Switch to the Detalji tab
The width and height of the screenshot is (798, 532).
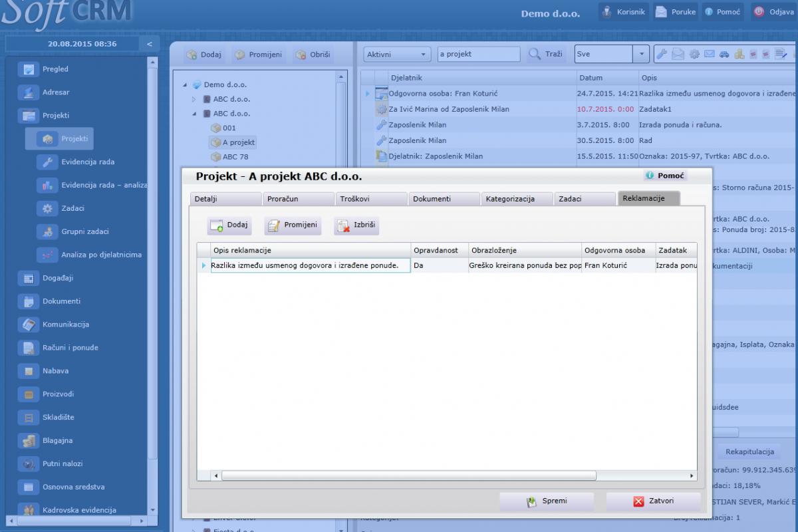point(225,198)
